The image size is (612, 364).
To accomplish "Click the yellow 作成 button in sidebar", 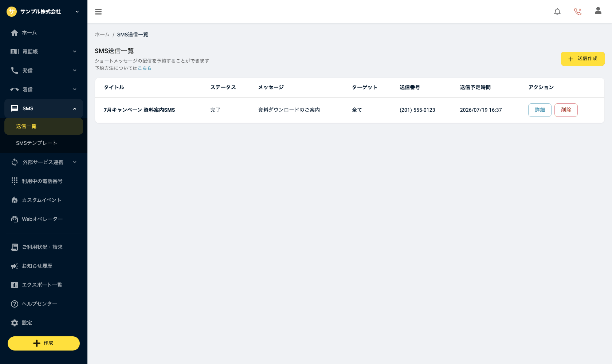I will click(44, 343).
